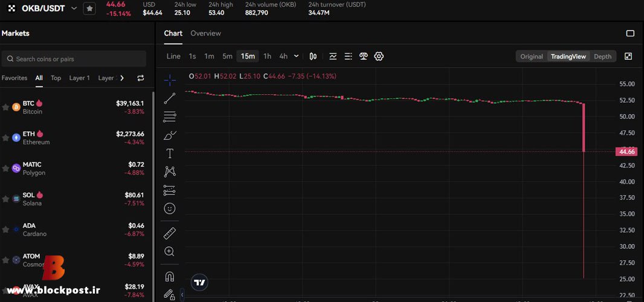This screenshot has height=302, width=644.
Task: Set timeframe to 1m
Action: [x=210, y=56]
